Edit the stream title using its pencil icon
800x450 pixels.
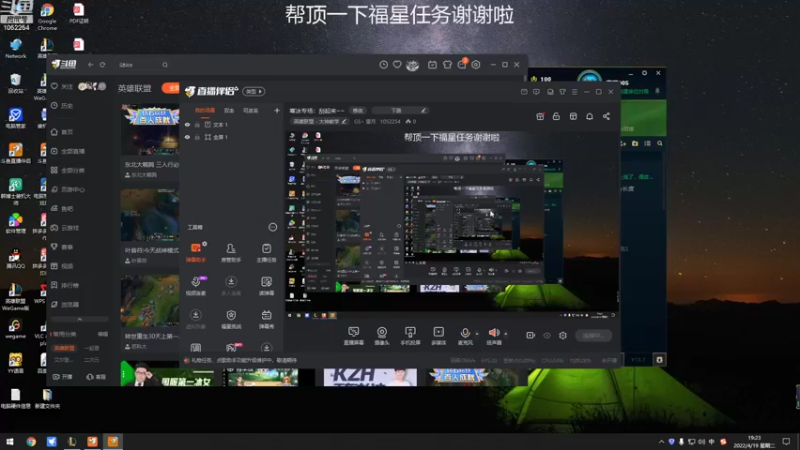tap(423, 111)
